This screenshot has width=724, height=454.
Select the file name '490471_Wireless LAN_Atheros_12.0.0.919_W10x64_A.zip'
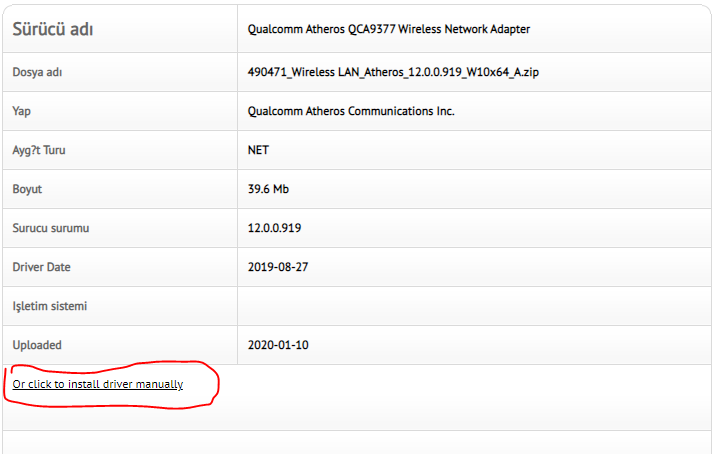click(393, 72)
